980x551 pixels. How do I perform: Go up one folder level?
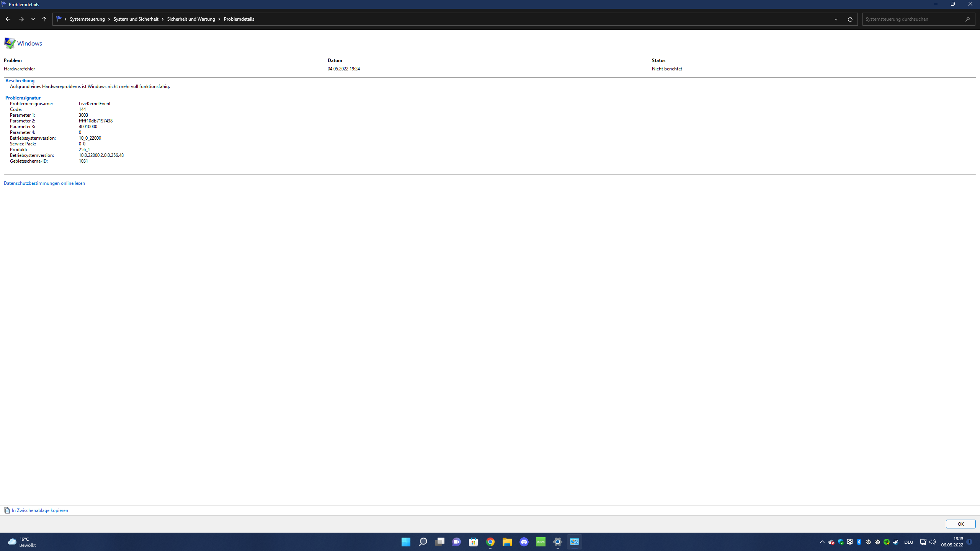click(44, 19)
